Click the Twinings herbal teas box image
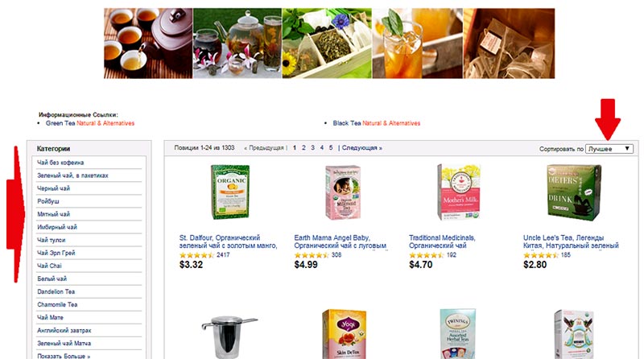The height and width of the screenshot is (359, 644). [x=458, y=334]
